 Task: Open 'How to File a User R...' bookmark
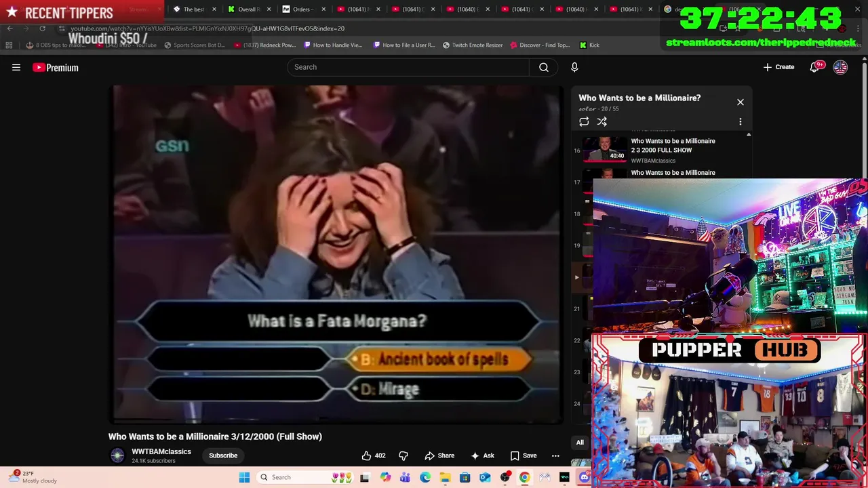(404, 45)
